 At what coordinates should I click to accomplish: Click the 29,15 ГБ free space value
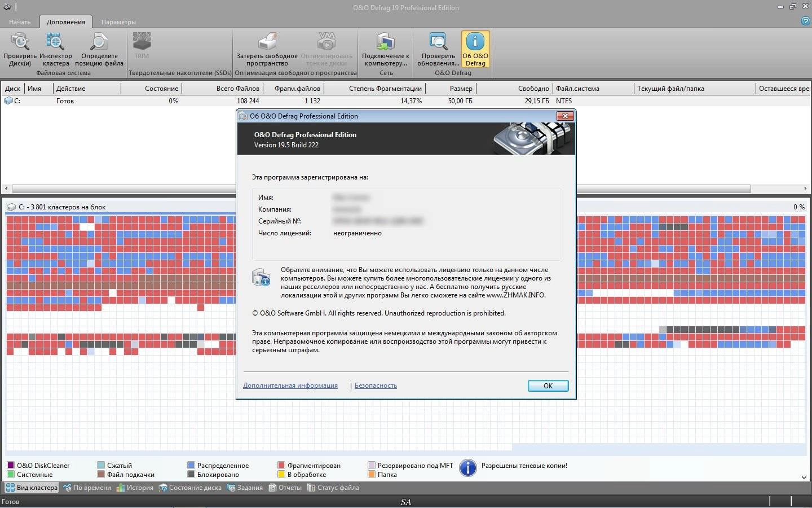click(537, 101)
